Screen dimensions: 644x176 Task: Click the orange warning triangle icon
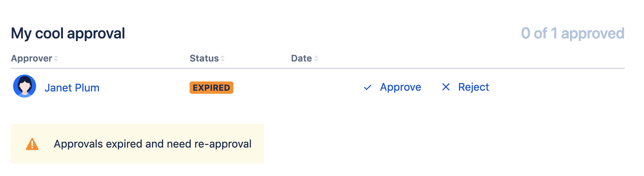32,144
